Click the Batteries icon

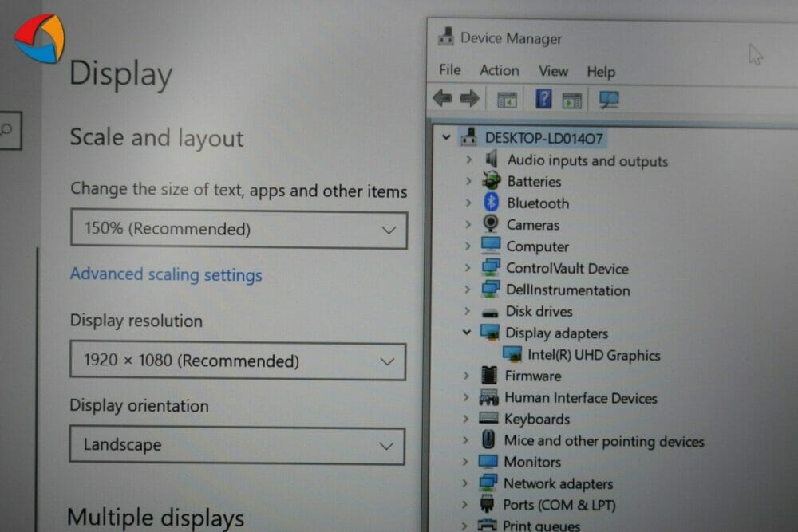(x=492, y=180)
